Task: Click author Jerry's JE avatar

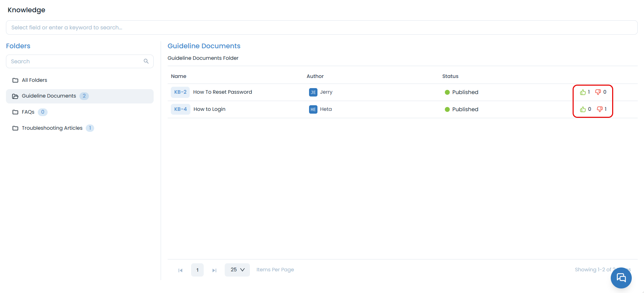Action: point(313,92)
